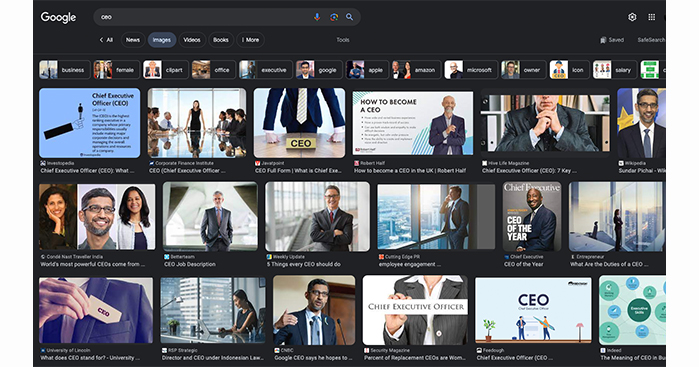The height and width of the screenshot is (367, 699).
Task: Click 'How to become a CEO in the UK' link
Action: pyautogui.click(x=410, y=170)
